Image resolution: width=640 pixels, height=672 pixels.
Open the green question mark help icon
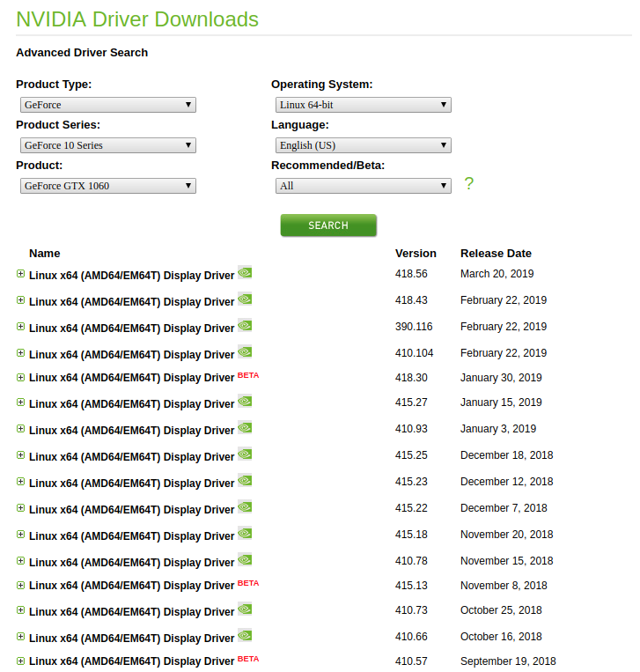click(469, 184)
